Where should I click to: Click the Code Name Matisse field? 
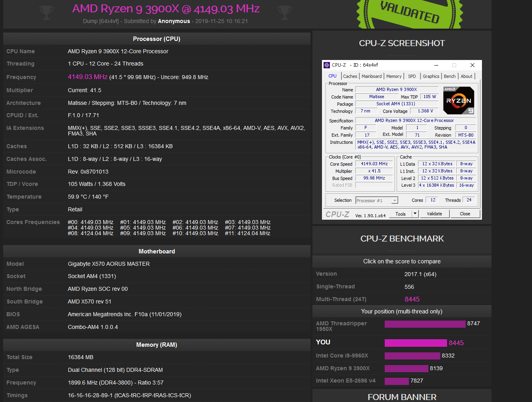(376, 97)
